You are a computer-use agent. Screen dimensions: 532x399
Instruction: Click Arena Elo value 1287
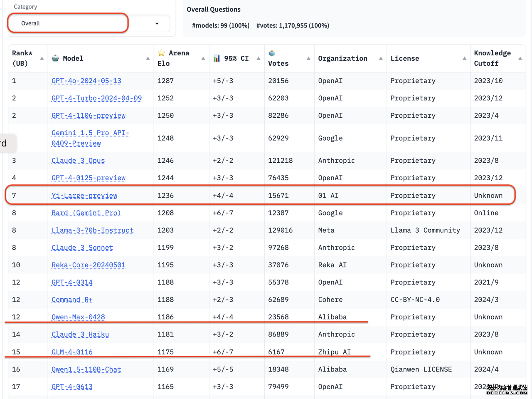click(165, 81)
